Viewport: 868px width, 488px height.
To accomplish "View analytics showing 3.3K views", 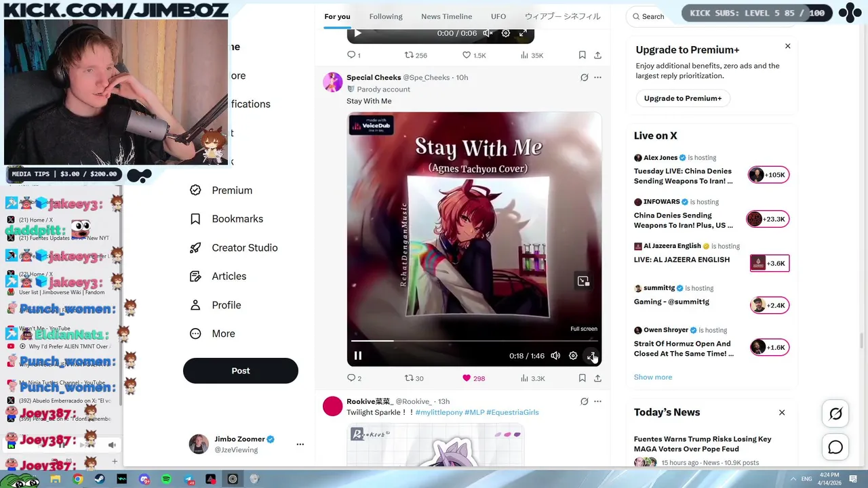I will click(532, 378).
